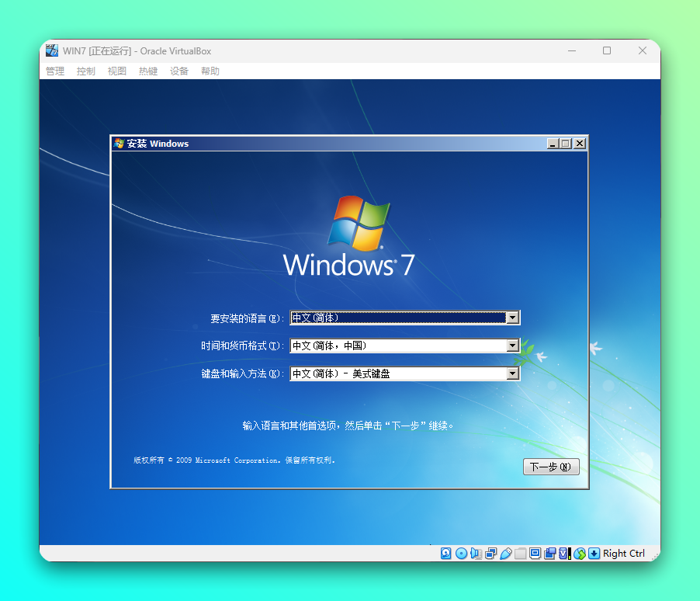Click the network adapters status icon

490,553
